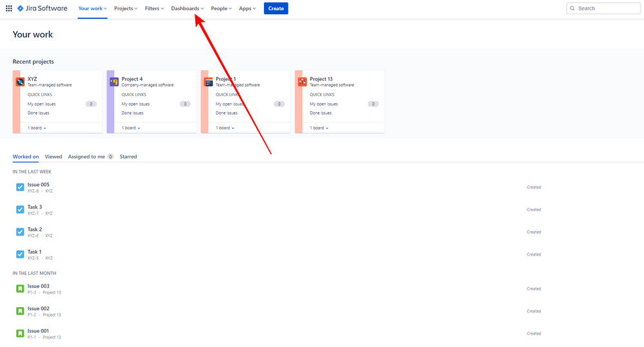This screenshot has height=347, width=644.
Task: Click the blue Create button
Action: (276, 8)
